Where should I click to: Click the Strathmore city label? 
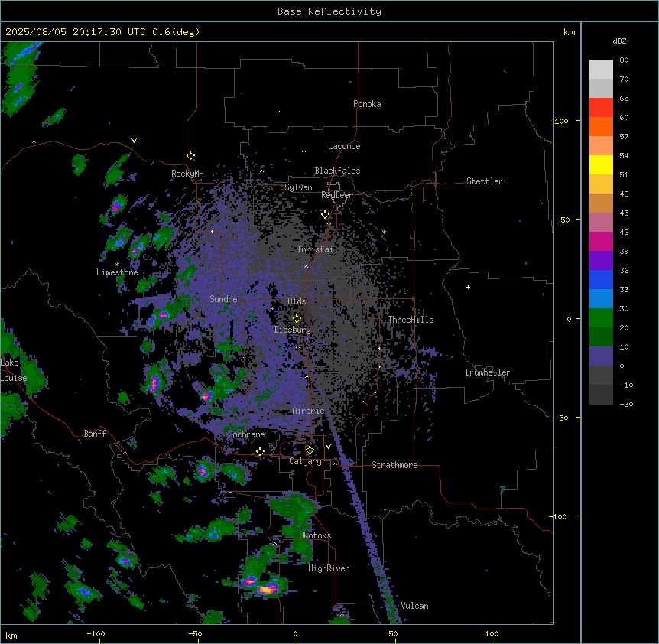click(394, 465)
